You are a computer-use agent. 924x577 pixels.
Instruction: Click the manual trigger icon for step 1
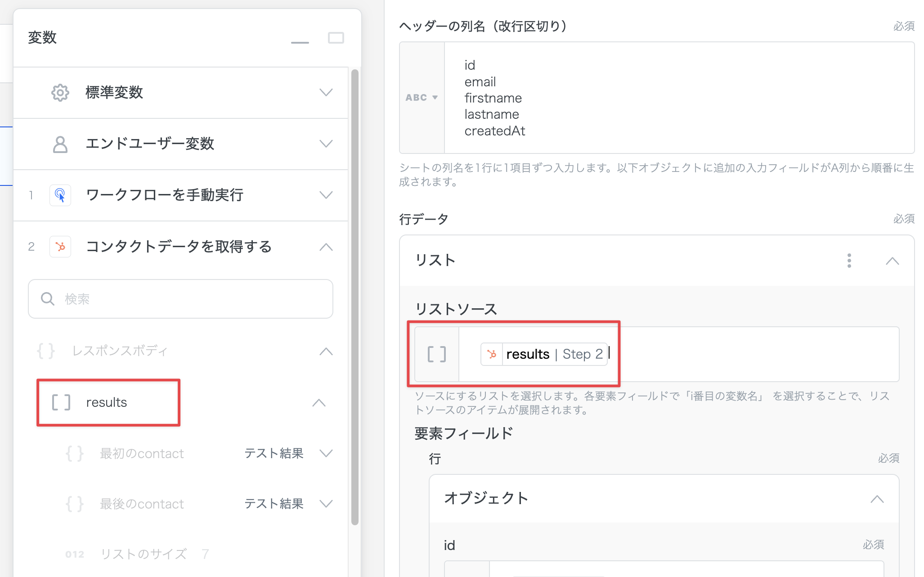(60, 195)
